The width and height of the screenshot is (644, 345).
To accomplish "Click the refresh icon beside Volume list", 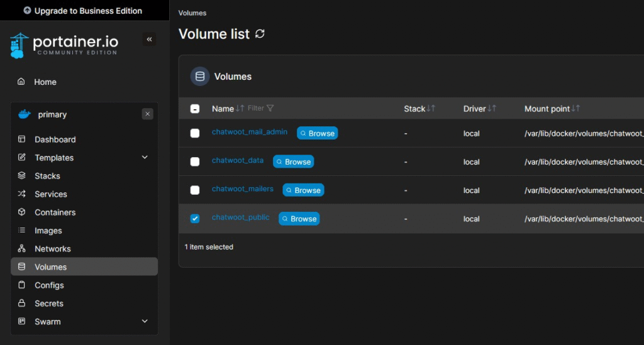I will 260,34.
